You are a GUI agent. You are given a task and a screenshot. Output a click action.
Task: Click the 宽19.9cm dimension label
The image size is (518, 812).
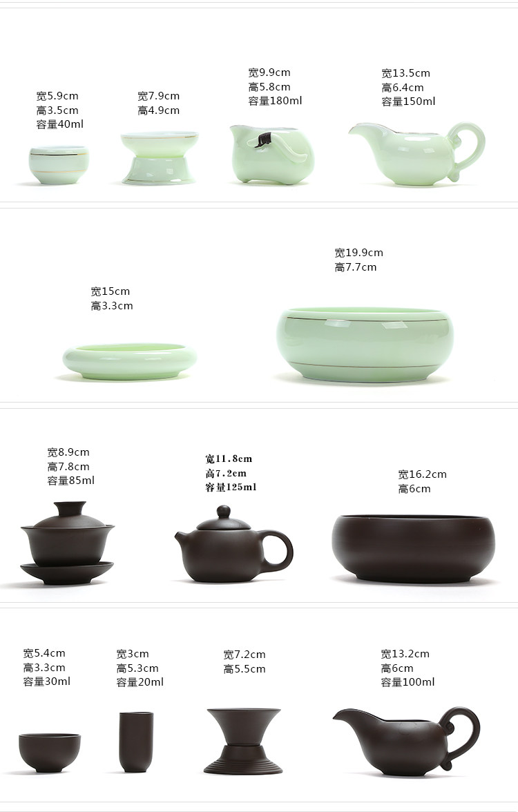358,253
